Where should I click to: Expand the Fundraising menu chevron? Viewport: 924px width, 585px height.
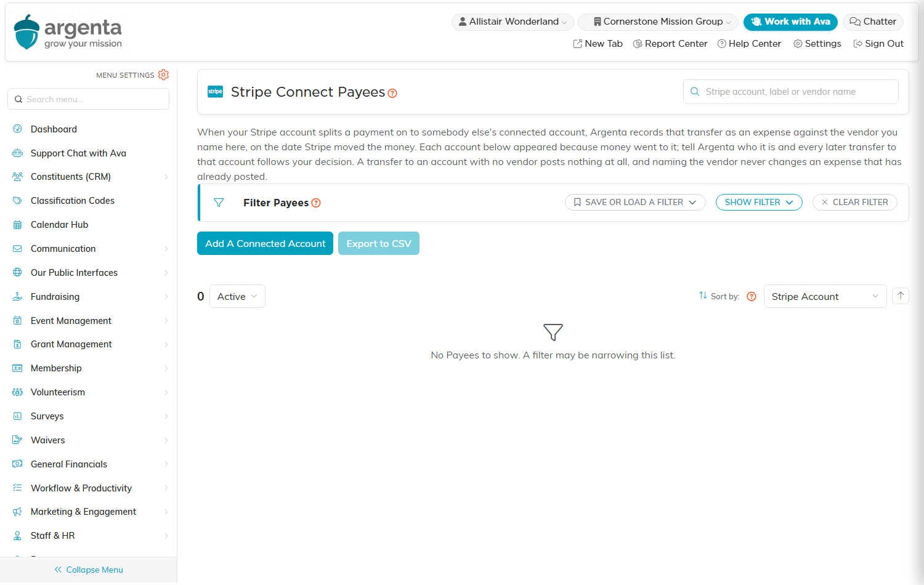pos(166,297)
